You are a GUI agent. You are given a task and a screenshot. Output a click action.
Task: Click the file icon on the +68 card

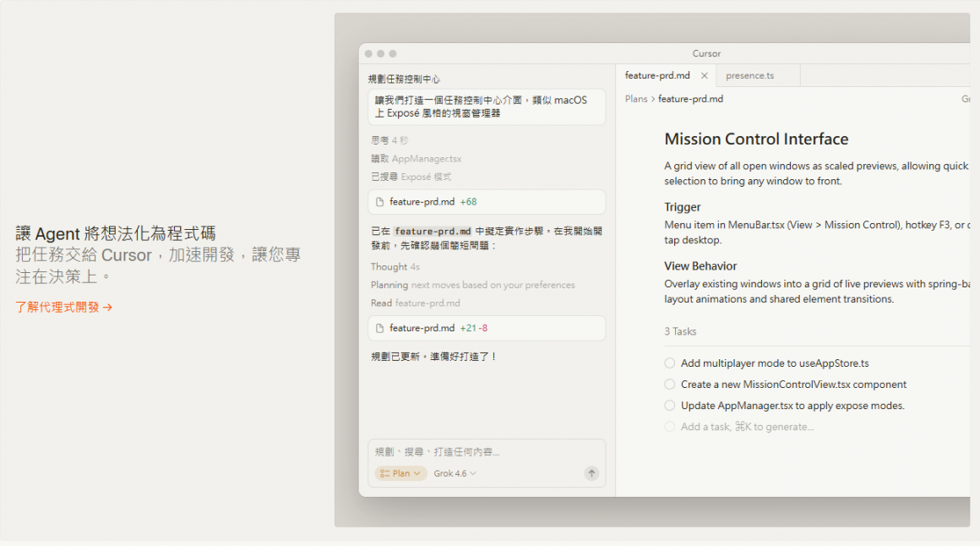pos(379,202)
